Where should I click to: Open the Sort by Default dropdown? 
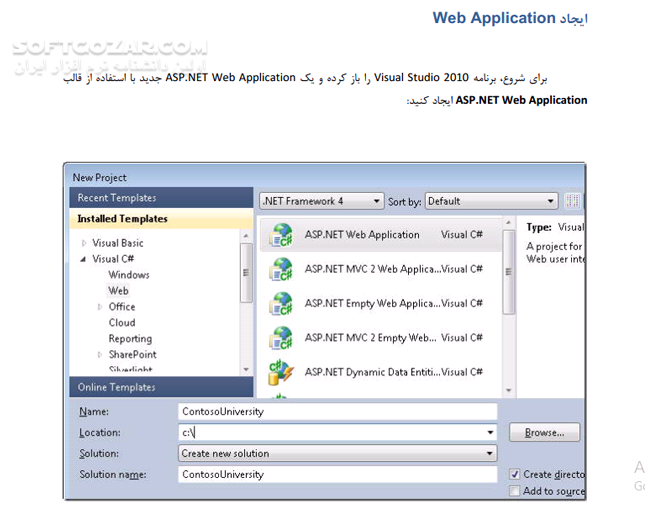(491, 201)
